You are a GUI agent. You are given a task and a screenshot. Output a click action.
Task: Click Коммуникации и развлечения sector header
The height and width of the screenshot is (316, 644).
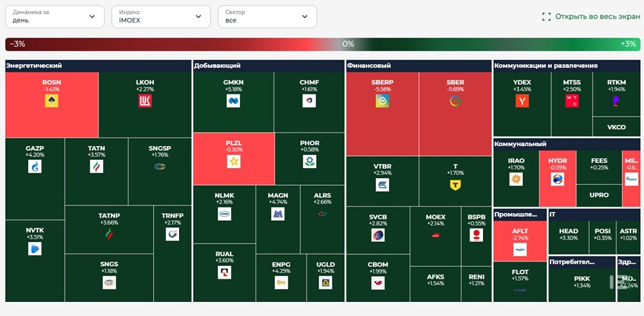pos(567,66)
